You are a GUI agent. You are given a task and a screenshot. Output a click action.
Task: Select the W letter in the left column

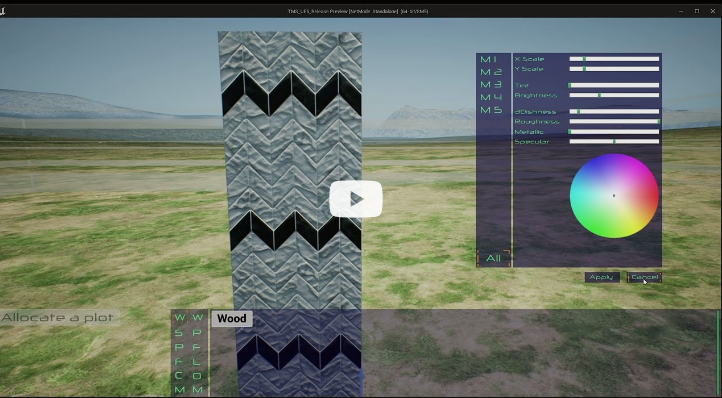(x=180, y=317)
